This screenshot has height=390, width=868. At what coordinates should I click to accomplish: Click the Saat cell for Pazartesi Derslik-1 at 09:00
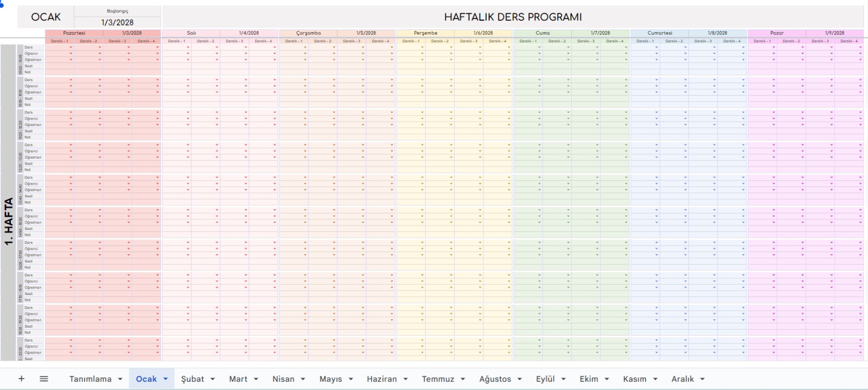coord(59,66)
